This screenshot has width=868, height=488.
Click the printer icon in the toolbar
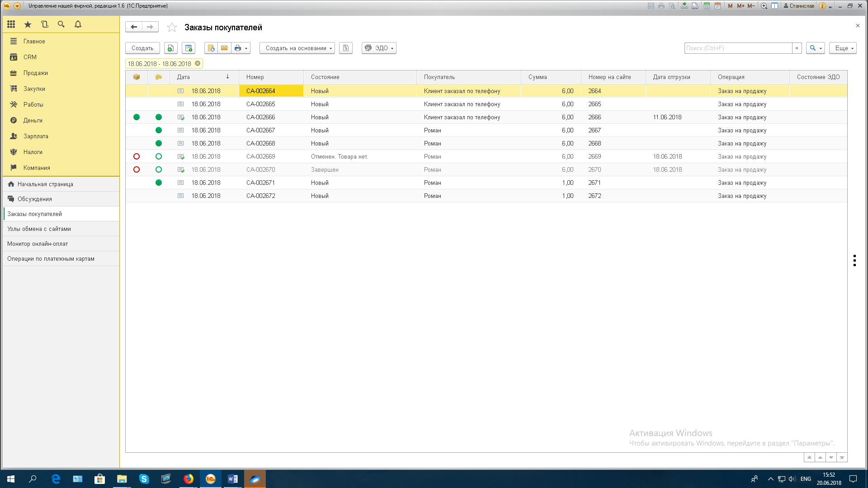[x=238, y=48]
